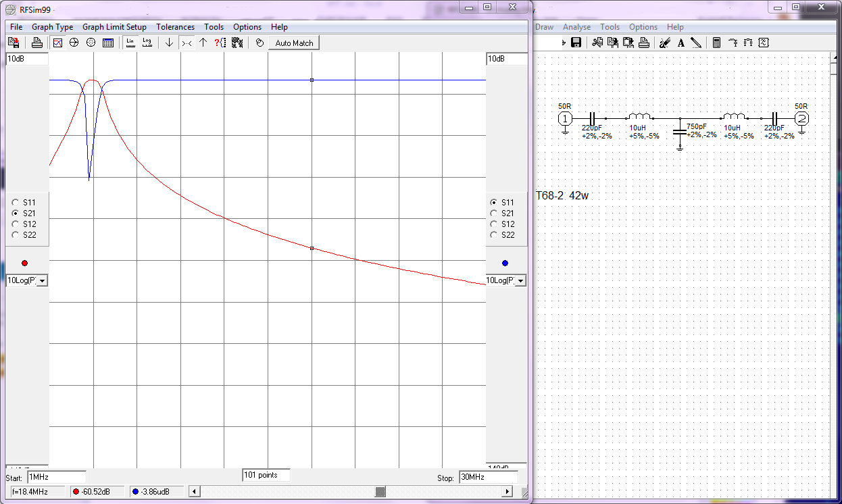This screenshot has width=842, height=504.
Task: Click the Smith chart graph type icon
Action: point(74,43)
